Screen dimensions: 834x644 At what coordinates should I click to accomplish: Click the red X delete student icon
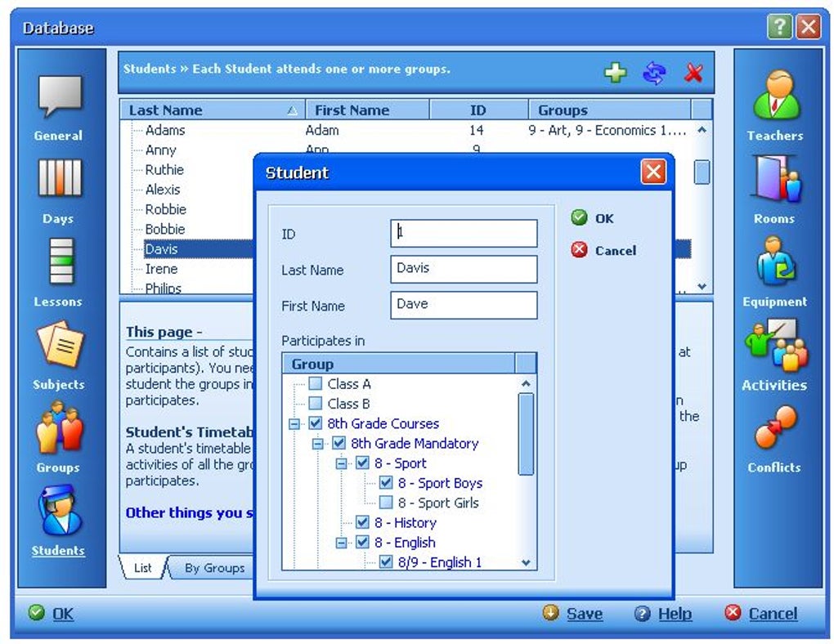(x=693, y=72)
